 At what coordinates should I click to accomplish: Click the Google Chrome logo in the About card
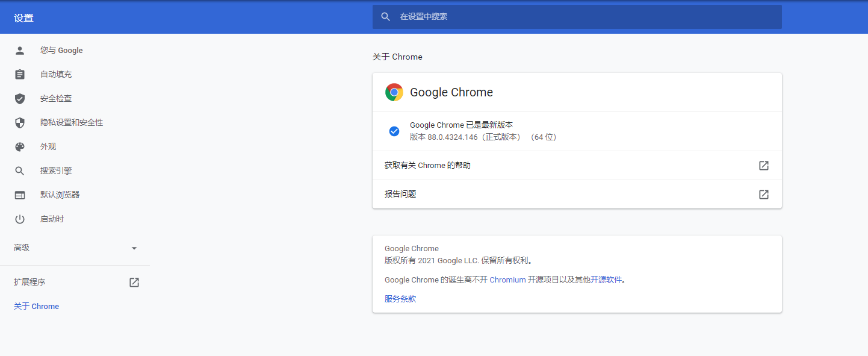pos(394,92)
